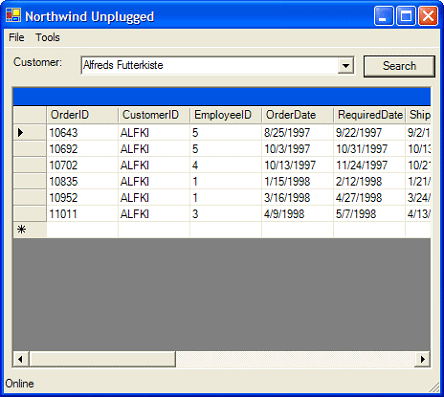Select CustomerID ALFKI in order 10952 row
Image resolution: width=444 pixels, height=397 pixels.
pos(154,198)
